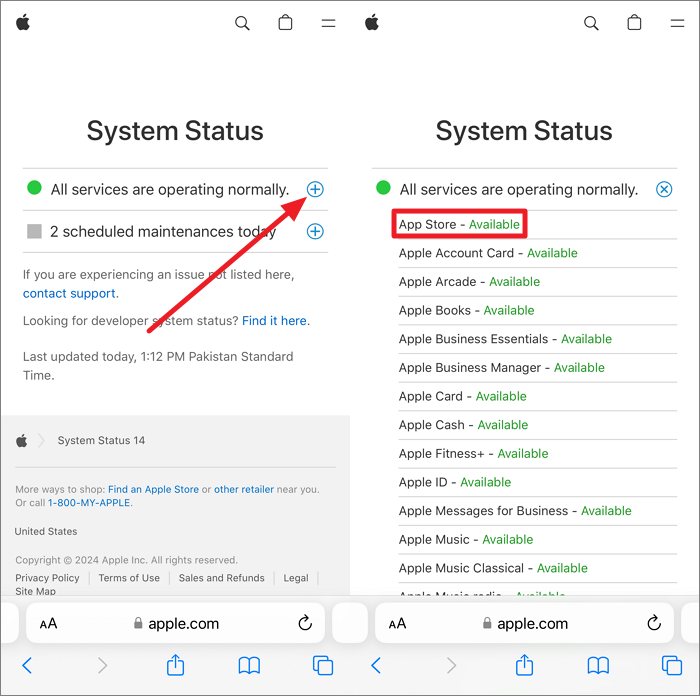Go back using the left Safari back arrow

click(27, 665)
